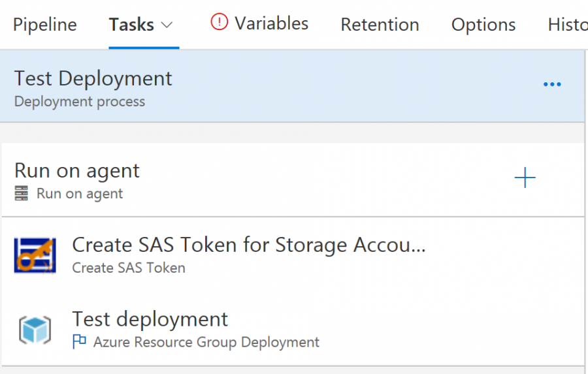Click the Azure Resource Group Deployment subtitle
The width and height of the screenshot is (588, 374).
pyautogui.click(x=206, y=342)
